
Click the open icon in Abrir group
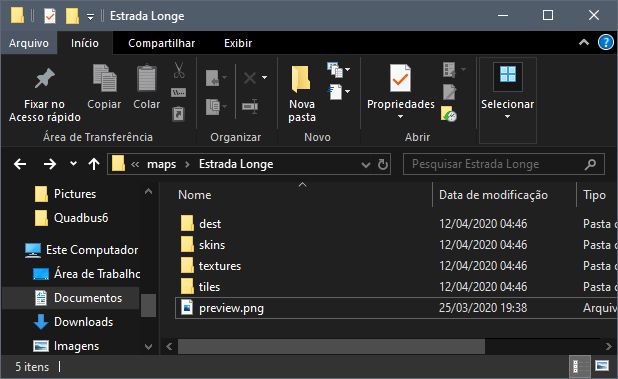pyautogui.click(x=449, y=70)
